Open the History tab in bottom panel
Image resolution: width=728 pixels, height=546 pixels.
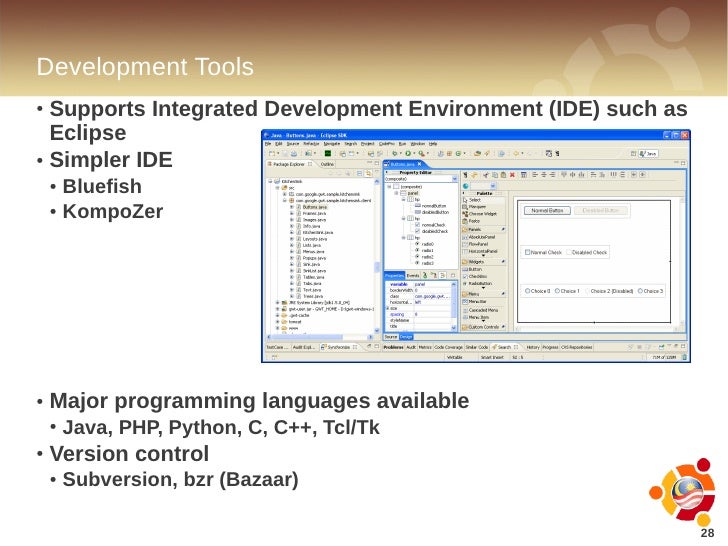click(533, 347)
